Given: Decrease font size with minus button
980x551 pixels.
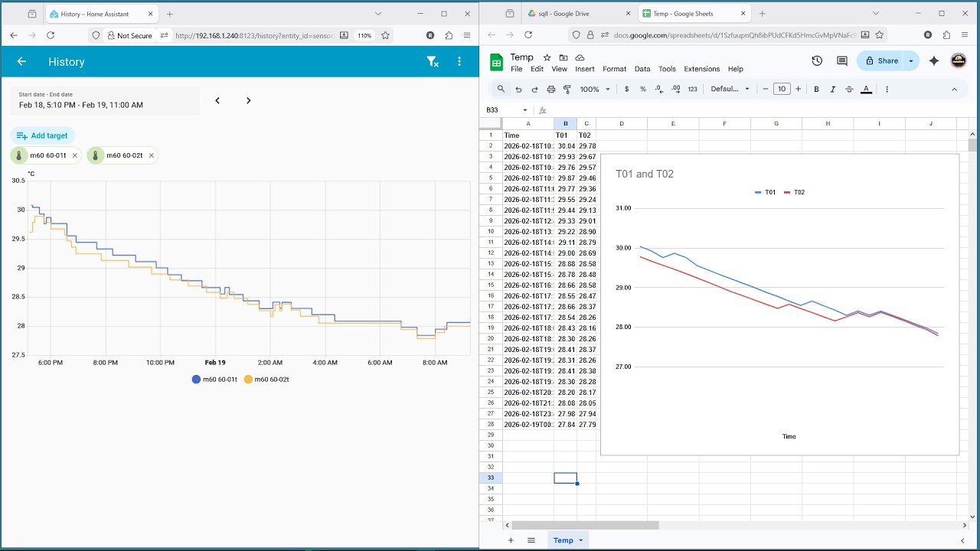Looking at the screenshot, I should [x=766, y=89].
